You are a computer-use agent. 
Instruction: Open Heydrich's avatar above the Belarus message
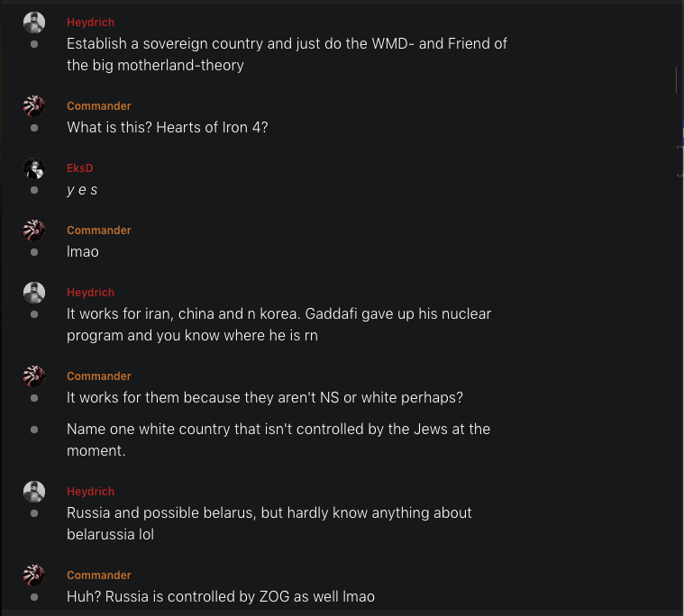coord(34,492)
